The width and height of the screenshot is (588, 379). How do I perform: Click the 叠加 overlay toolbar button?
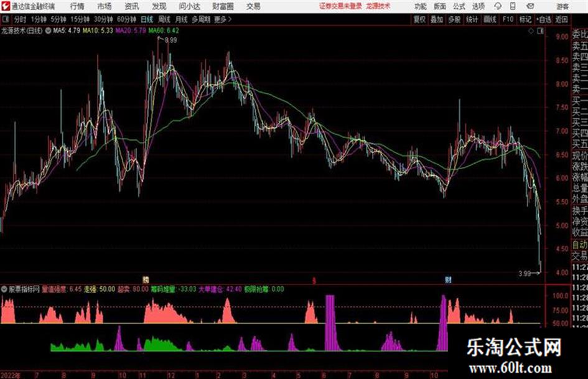[437, 19]
